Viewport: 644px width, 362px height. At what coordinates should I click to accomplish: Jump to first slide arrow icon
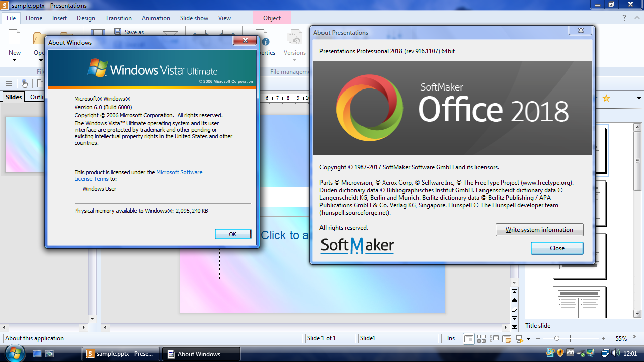click(514, 291)
